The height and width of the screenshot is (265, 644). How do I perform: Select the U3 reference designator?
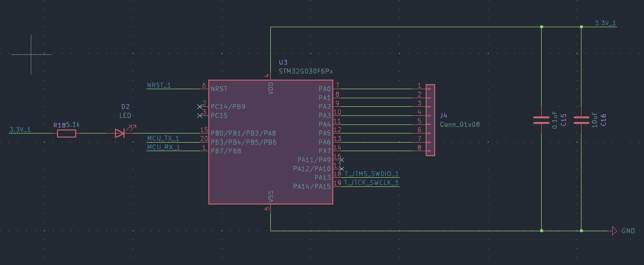point(283,62)
